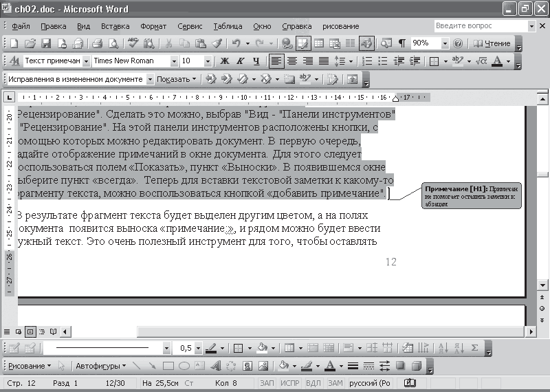Click the Чтение reading mode button
The image size is (550, 392).
[493, 43]
